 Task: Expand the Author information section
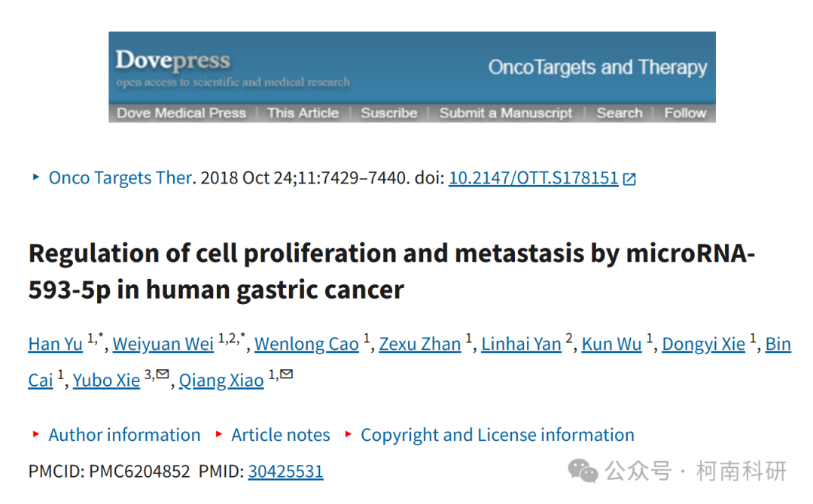(x=124, y=435)
